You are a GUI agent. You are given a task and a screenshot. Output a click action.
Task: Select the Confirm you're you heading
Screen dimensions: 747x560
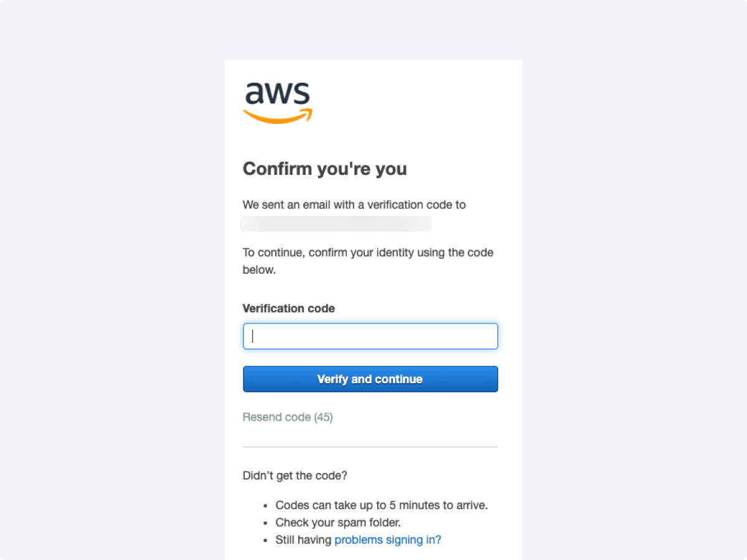pyautogui.click(x=324, y=169)
